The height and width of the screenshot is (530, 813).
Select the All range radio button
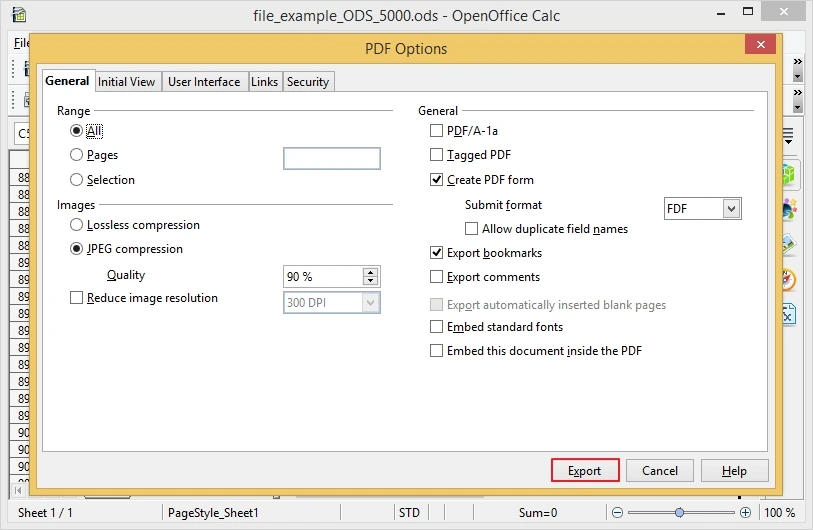tap(76, 131)
